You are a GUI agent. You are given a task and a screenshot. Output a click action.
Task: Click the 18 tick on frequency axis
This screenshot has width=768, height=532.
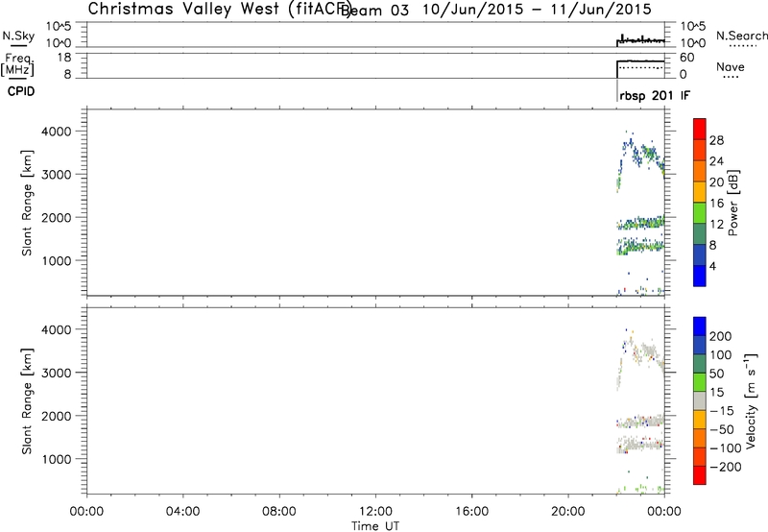point(64,58)
